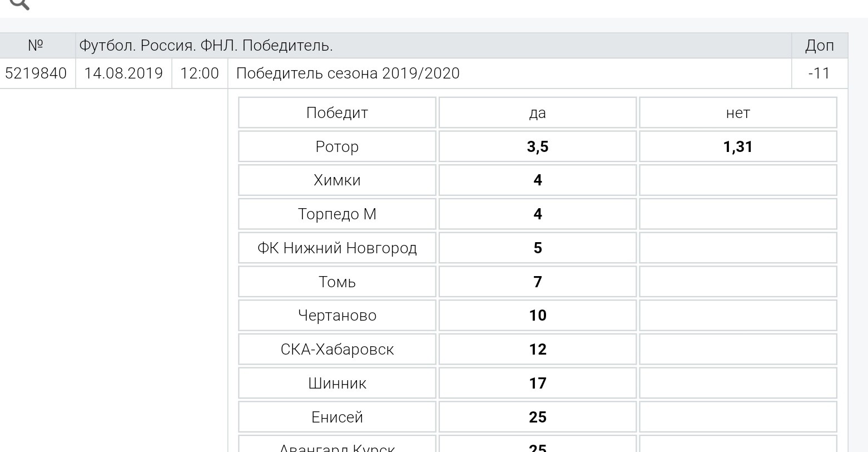The height and width of the screenshot is (452, 868).
Task: Click the Ротор team name cell
Action: tap(337, 146)
